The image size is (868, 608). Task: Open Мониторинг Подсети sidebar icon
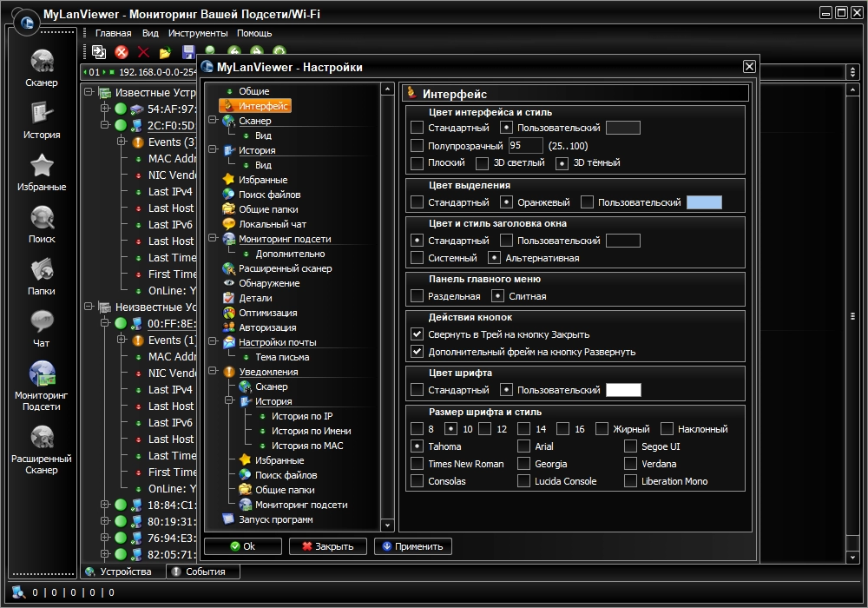(x=42, y=373)
